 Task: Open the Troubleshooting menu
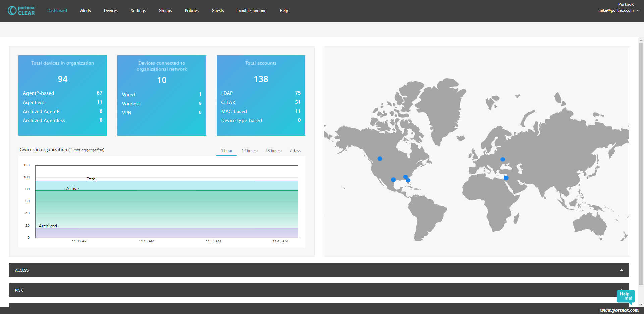pyautogui.click(x=252, y=11)
